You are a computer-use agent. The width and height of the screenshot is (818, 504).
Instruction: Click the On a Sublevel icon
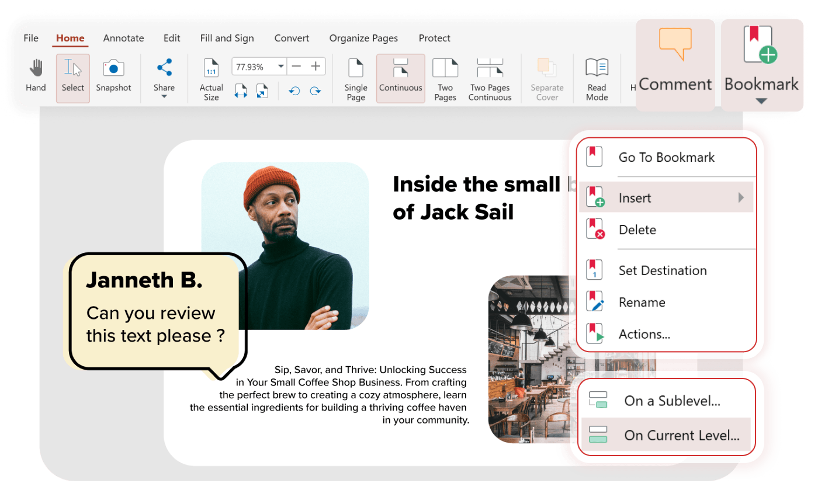598,401
